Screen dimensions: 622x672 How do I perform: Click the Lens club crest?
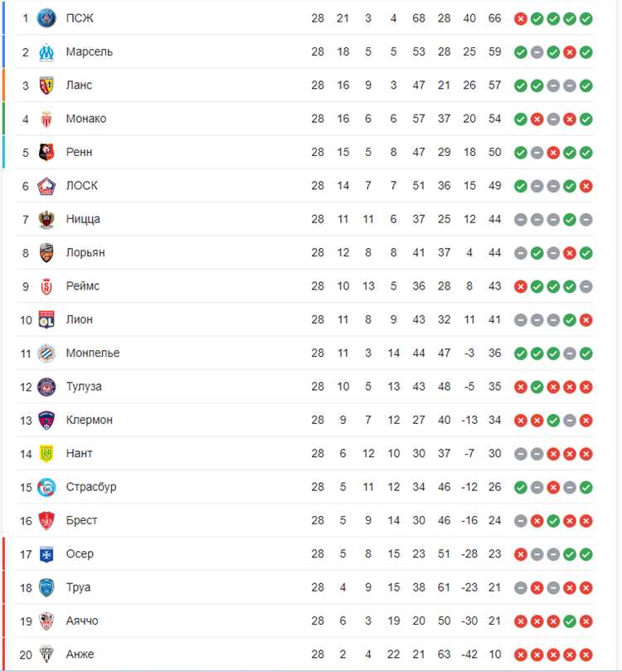coord(46,85)
